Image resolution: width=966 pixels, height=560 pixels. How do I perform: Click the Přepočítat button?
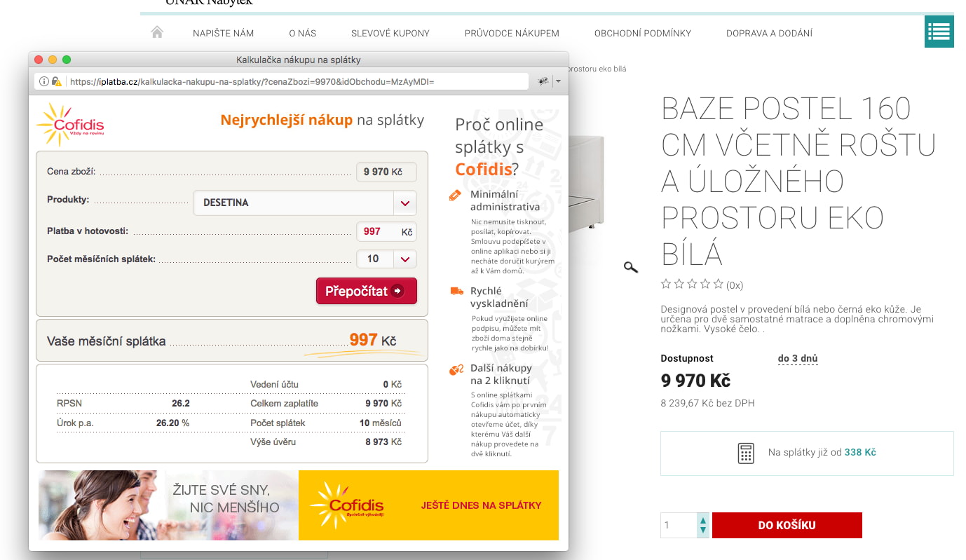point(367,291)
